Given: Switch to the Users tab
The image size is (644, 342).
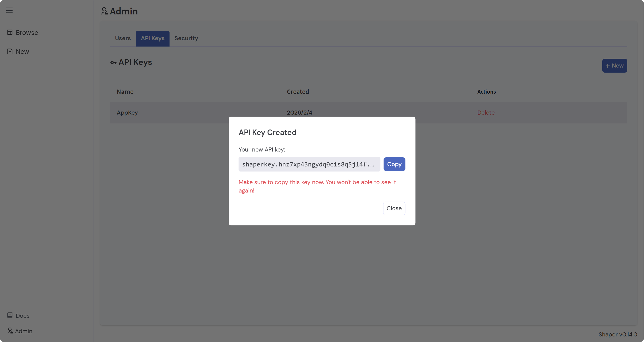Looking at the screenshot, I should point(123,38).
